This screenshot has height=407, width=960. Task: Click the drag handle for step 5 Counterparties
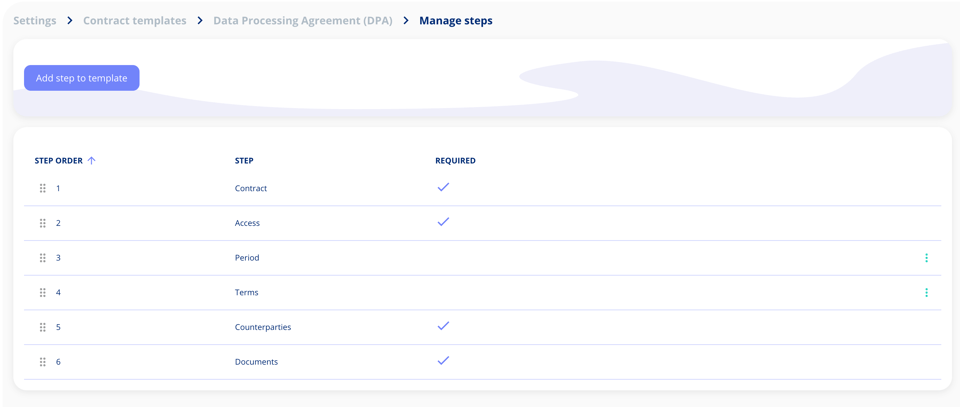(x=43, y=327)
